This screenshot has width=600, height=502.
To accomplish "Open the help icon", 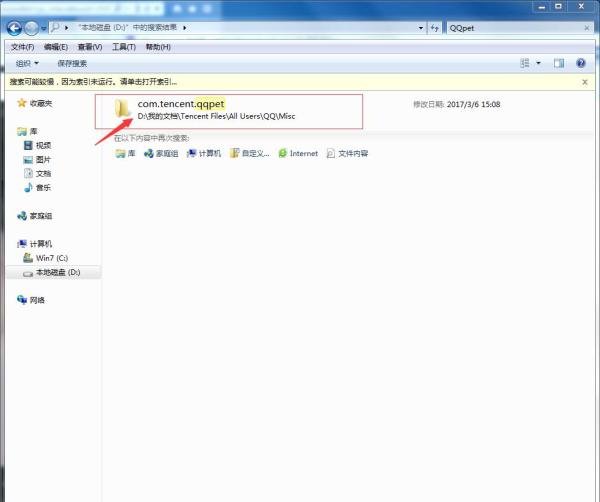I will tap(580, 63).
